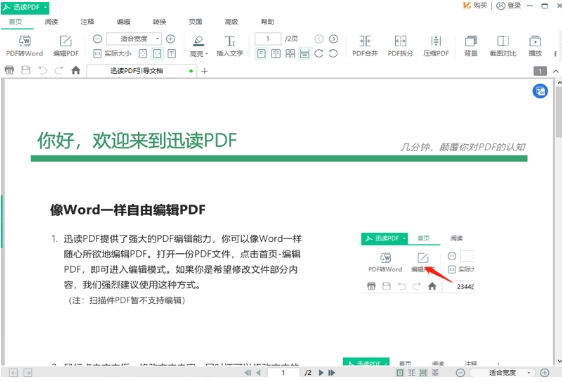Screen dimensions: 562x382
Task: Click the print icon in quick toolbar
Action: pos(10,70)
